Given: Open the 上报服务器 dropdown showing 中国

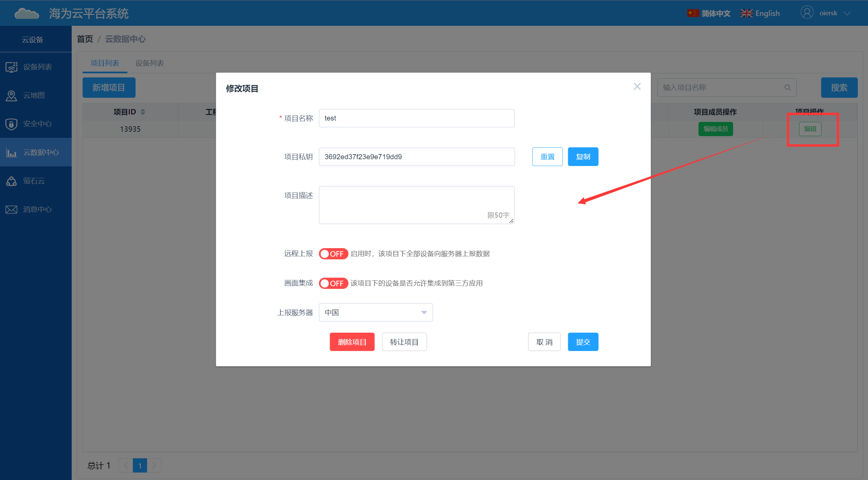Looking at the screenshot, I should (x=376, y=312).
